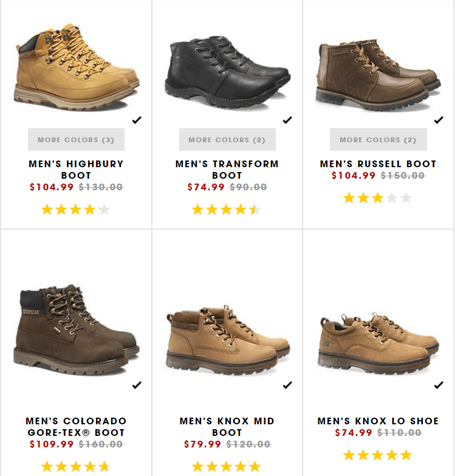Click checkmark icon under Knox Mid Boot image
This screenshot has height=476, width=455.
coord(287,385)
